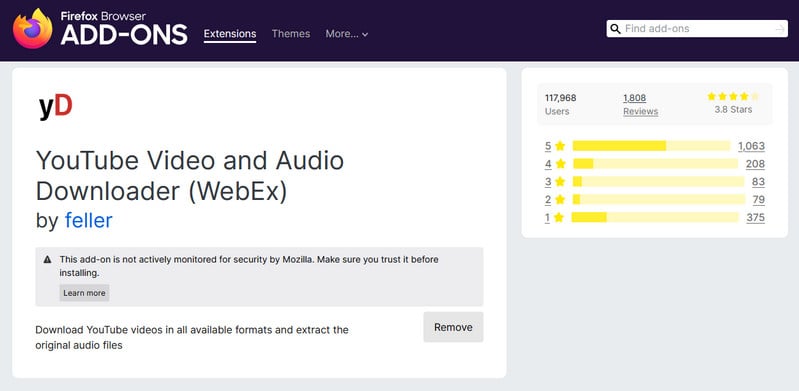Viewport: 799px width, 391px height.
Task: Click the search magnifier icon
Action: pos(616,29)
